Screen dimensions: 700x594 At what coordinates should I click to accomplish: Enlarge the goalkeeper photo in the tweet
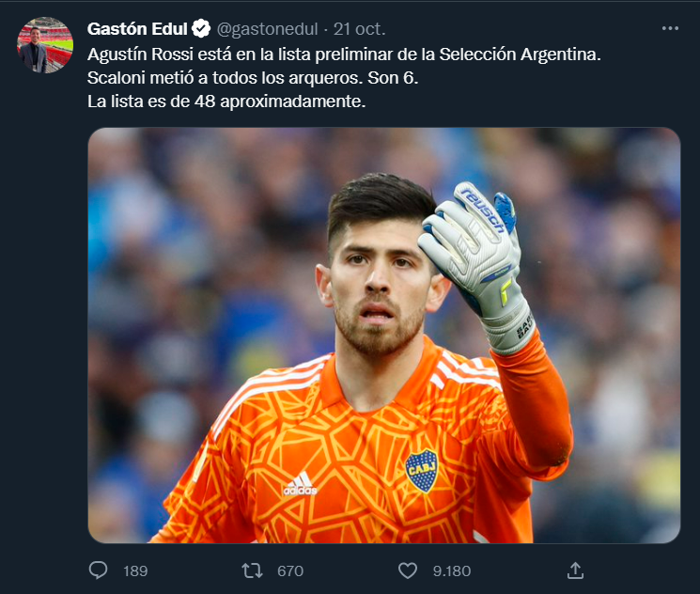coord(384,335)
